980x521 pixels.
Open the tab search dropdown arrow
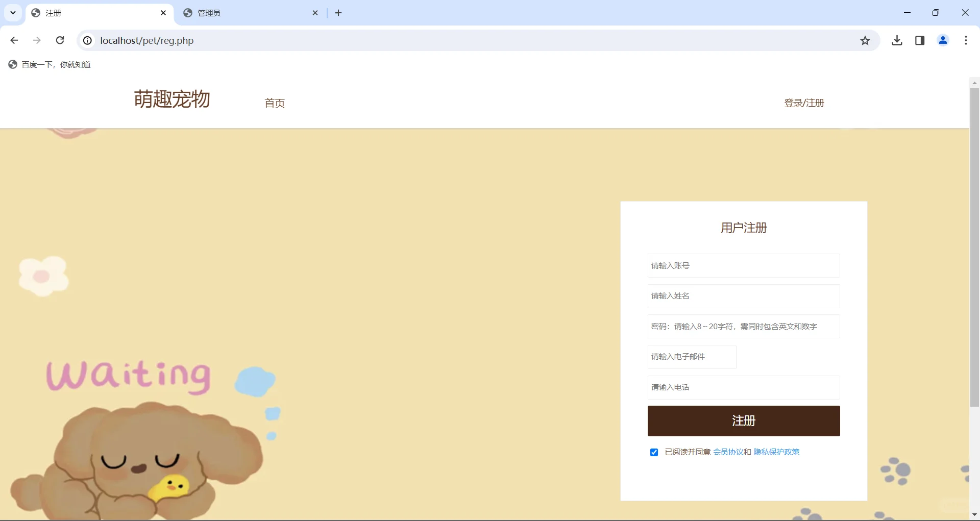[12, 13]
